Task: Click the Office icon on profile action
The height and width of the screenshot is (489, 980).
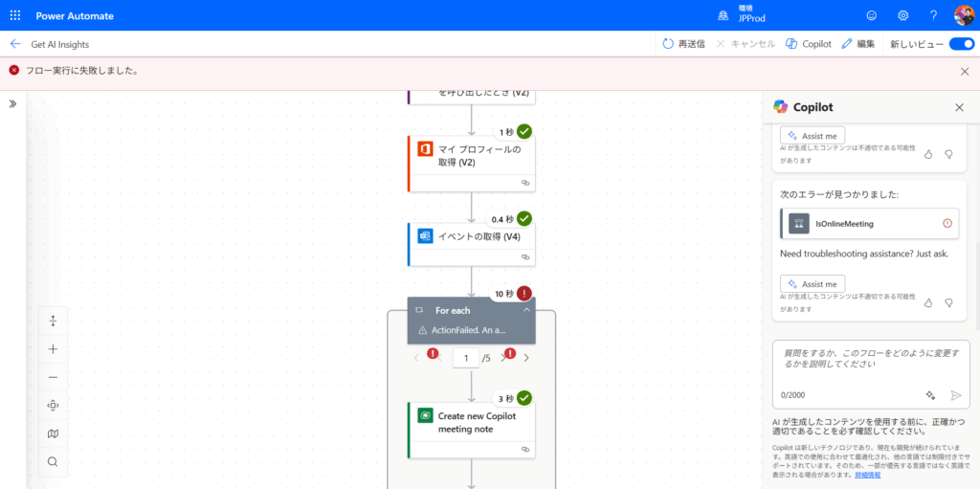Action: click(426, 149)
